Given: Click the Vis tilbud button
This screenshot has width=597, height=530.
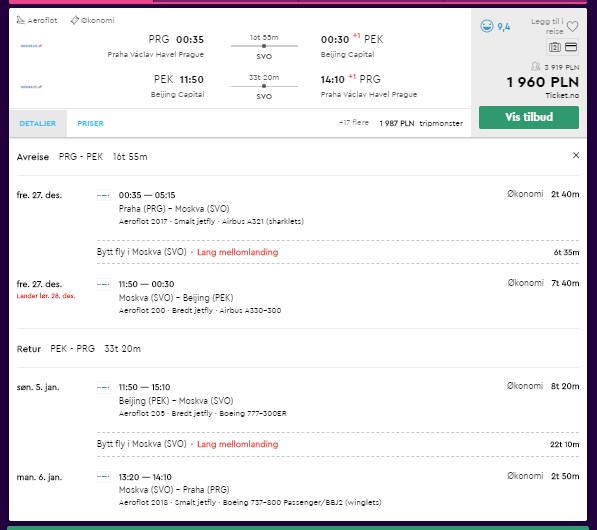Looking at the screenshot, I should click(x=529, y=117).
